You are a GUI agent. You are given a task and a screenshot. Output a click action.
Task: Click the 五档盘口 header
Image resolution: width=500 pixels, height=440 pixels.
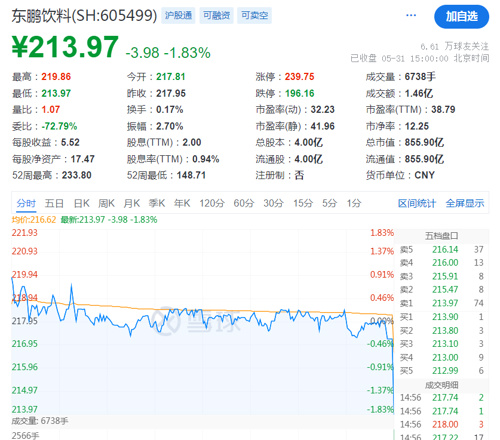click(x=441, y=236)
